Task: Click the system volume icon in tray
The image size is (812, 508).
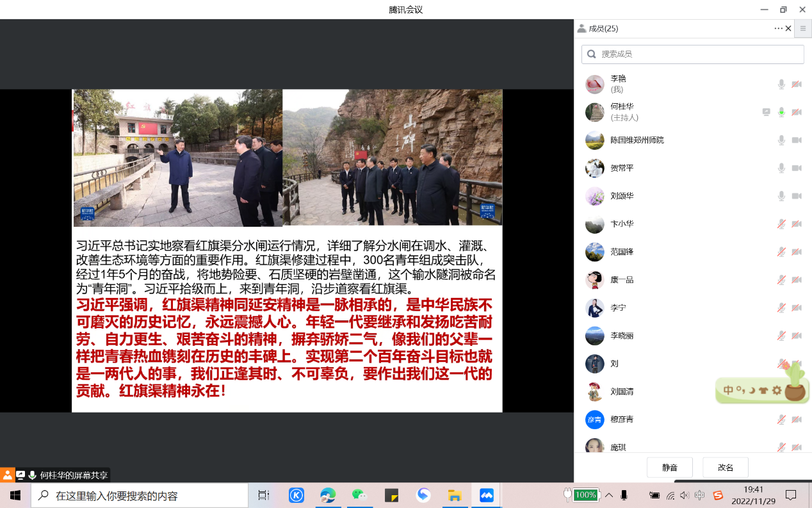Action: (x=685, y=495)
